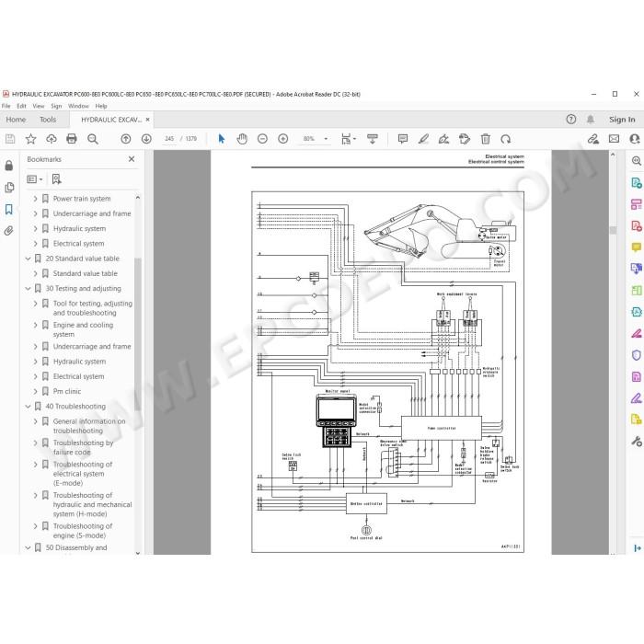This screenshot has width=644, height=644.
Task: Open the View menu
Action: pyautogui.click(x=39, y=106)
